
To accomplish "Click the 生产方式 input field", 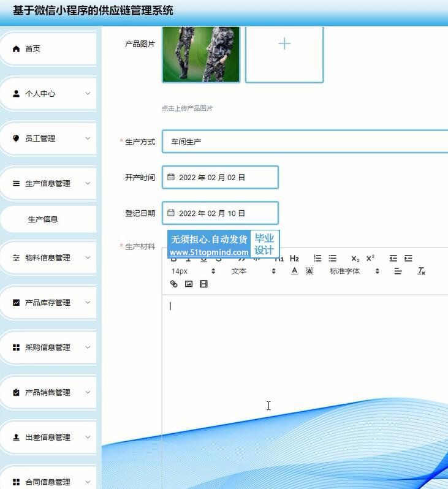I will [305, 142].
